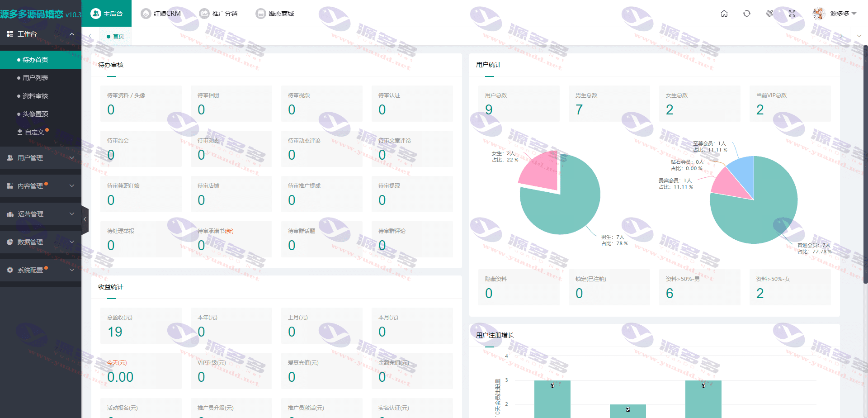Click the 数据管理 pie icon in the sidebar
Screen dimensions: 868x418
10,242
